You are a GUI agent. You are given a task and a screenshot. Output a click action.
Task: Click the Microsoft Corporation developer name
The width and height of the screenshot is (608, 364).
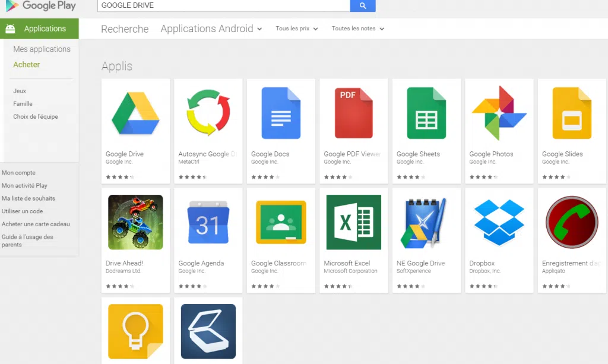pos(350,271)
